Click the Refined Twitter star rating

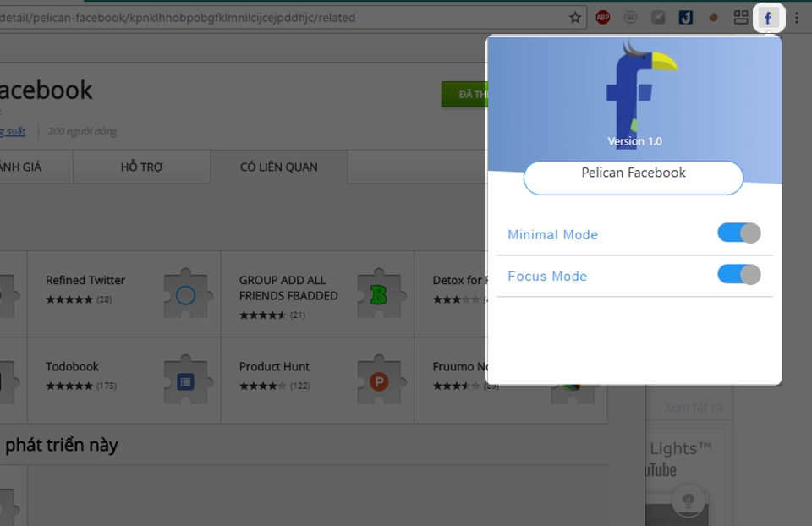(69, 299)
